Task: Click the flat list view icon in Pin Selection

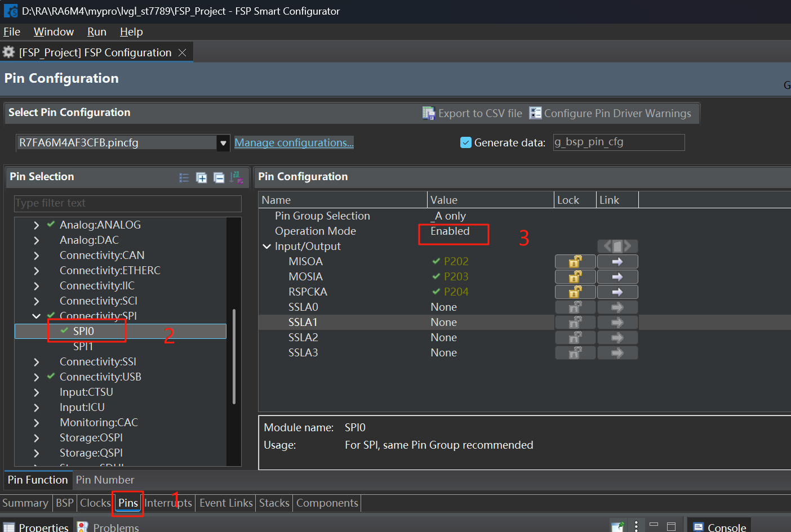Action: point(184,178)
